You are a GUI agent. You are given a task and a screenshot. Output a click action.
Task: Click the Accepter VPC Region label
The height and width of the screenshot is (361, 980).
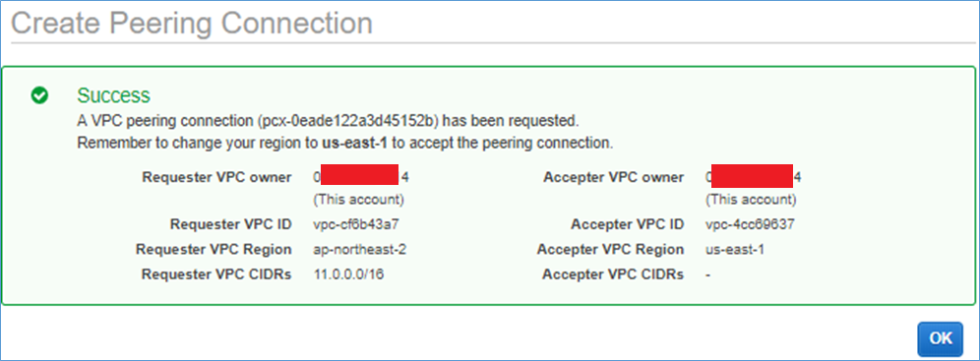(x=611, y=249)
